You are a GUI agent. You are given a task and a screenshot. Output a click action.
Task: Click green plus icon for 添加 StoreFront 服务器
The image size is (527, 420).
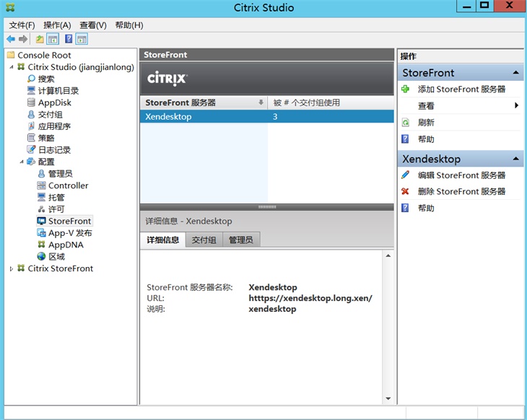tap(405, 89)
